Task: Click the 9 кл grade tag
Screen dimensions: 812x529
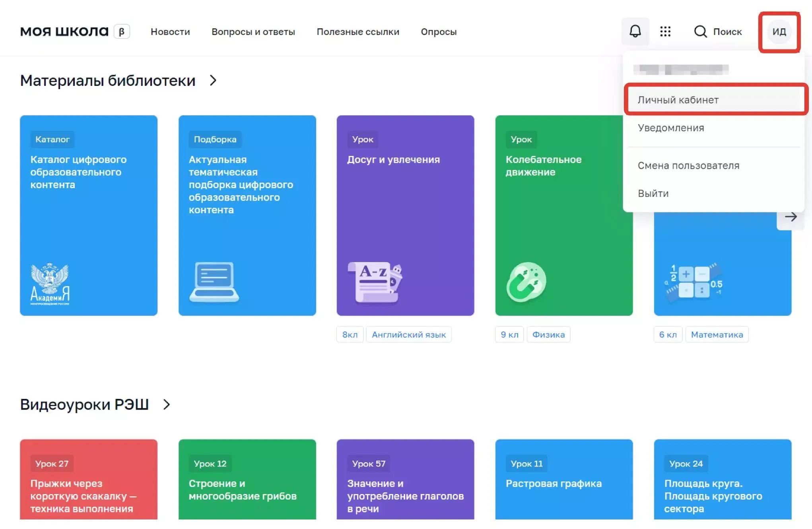Action: [x=509, y=335]
